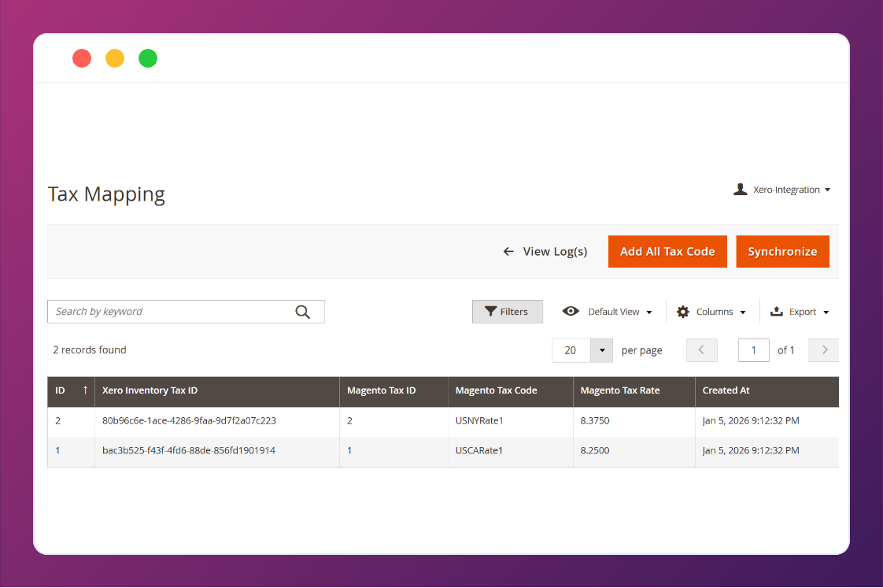This screenshot has width=883, height=588.
Task: Click the funnel icon on Filters
Action: 490,312
